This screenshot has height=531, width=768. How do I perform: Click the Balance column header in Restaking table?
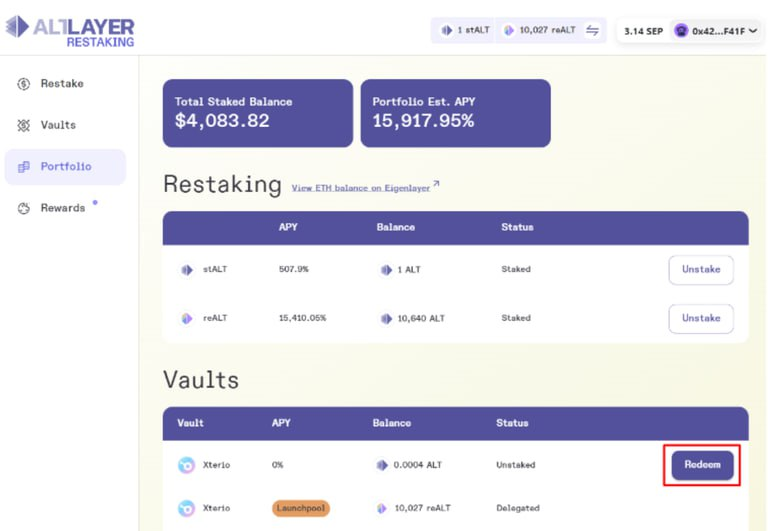coord(396,227)
